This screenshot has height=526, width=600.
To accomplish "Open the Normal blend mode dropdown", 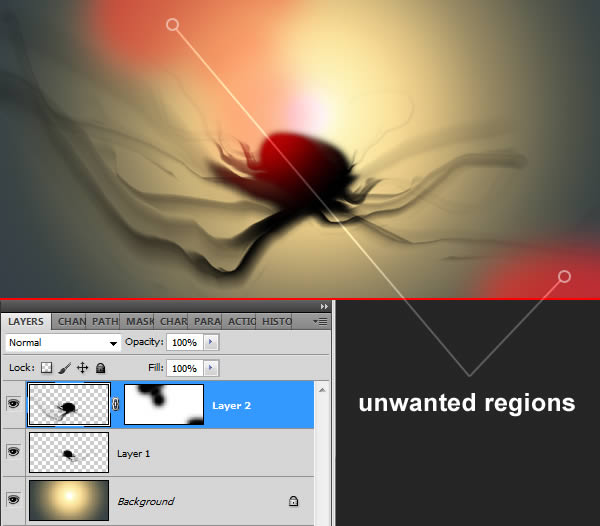I will [63, 342].
